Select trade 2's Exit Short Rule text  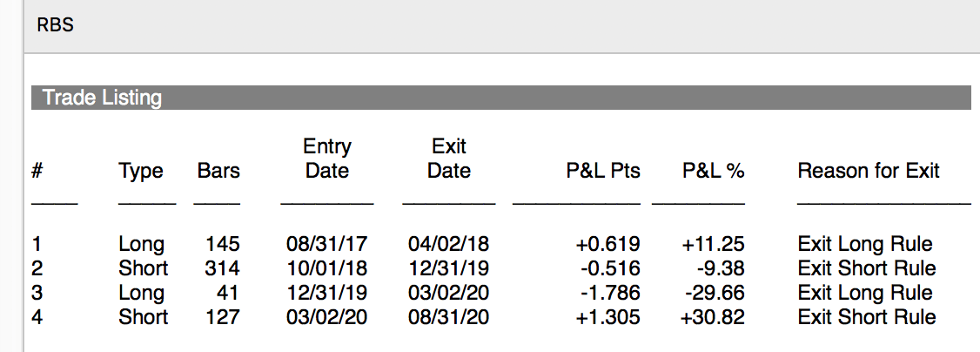point(867,268)
